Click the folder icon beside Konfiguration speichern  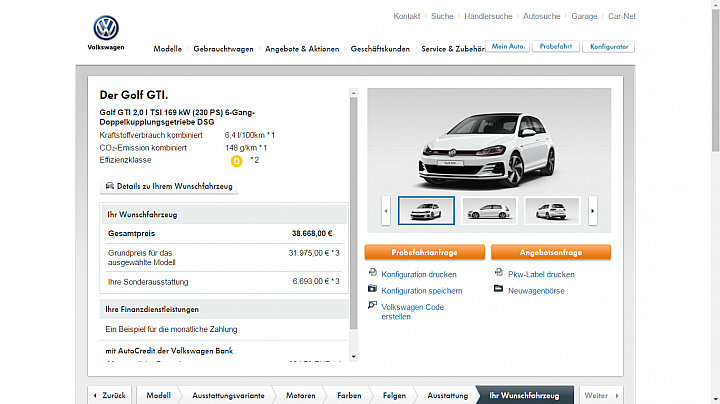coord(372,289)
